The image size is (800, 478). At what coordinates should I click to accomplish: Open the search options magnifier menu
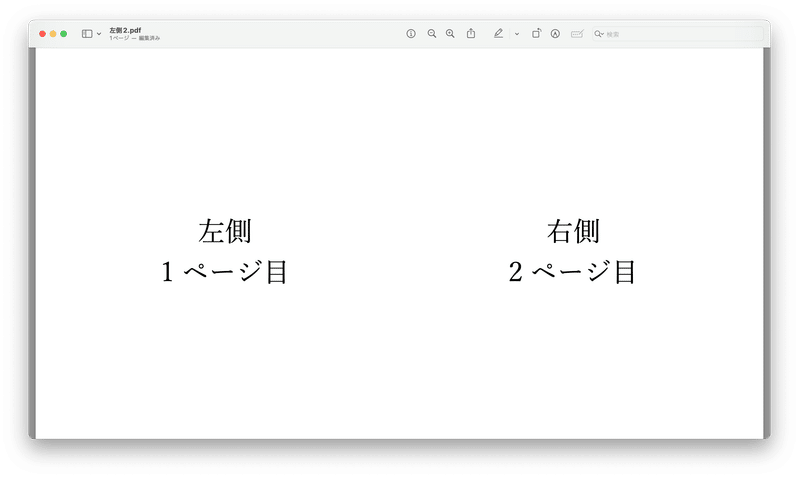tap(599, 34)
